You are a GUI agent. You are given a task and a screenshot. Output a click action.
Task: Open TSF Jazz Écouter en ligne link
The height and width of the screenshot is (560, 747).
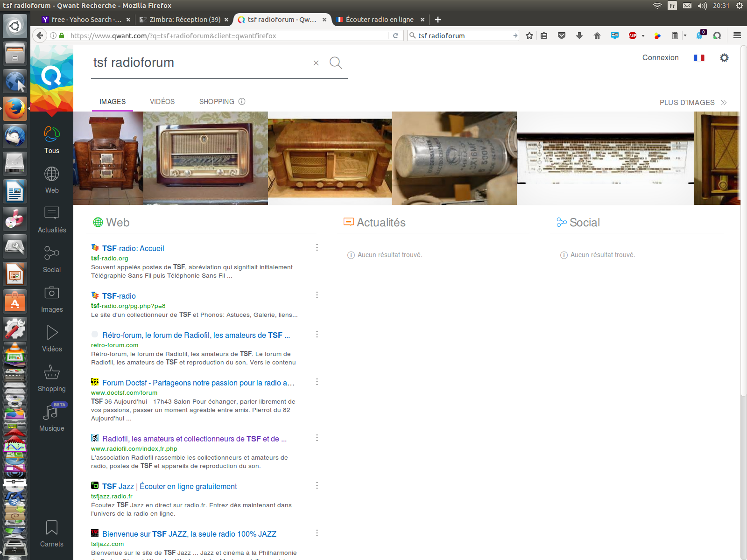(169, 486)
